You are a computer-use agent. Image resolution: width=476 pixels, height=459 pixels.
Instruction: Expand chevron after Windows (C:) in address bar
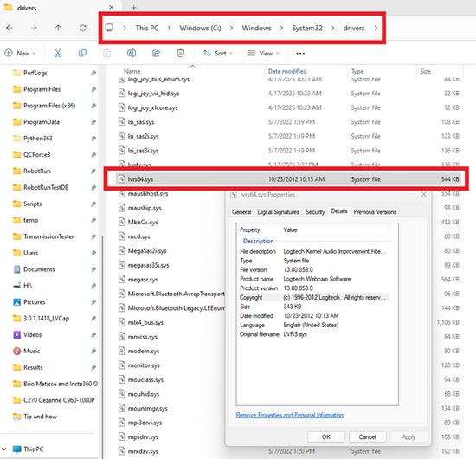(x=232, y=28)
